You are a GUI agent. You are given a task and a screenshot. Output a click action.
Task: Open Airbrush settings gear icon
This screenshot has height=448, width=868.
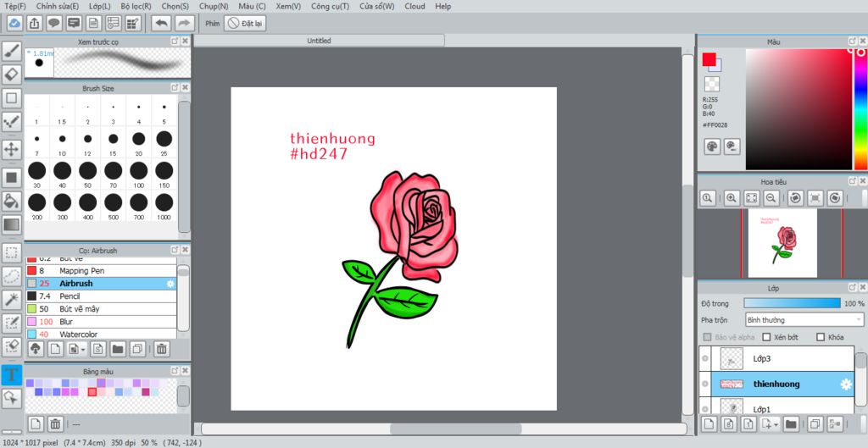point(170,283)
